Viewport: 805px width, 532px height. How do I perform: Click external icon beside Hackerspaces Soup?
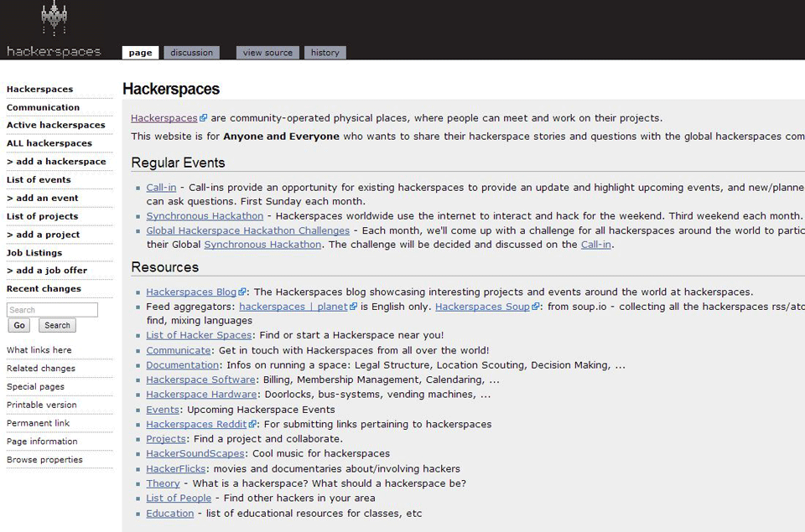pyautogui.click(x=535, y=307)
